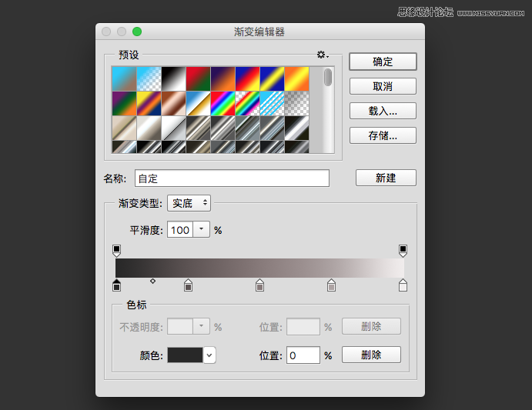
Task: Click the color 位置 field showing 0
Action: click(303, 355)
